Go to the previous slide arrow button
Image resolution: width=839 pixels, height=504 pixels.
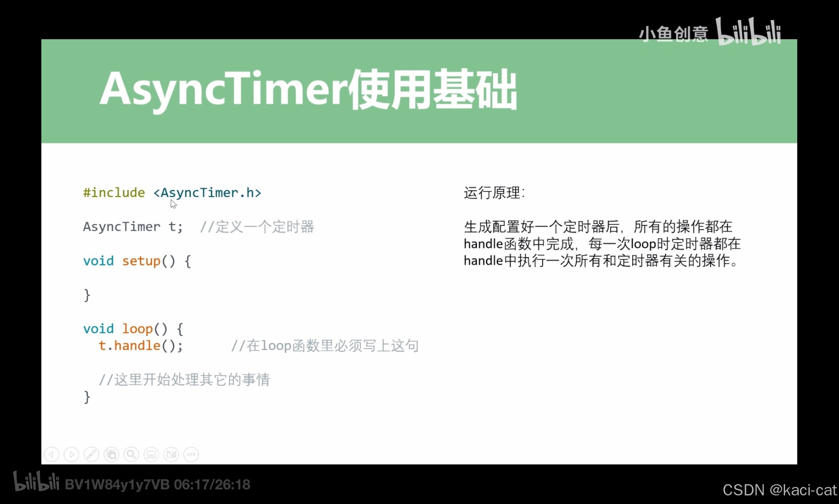(x=52, y=454)
